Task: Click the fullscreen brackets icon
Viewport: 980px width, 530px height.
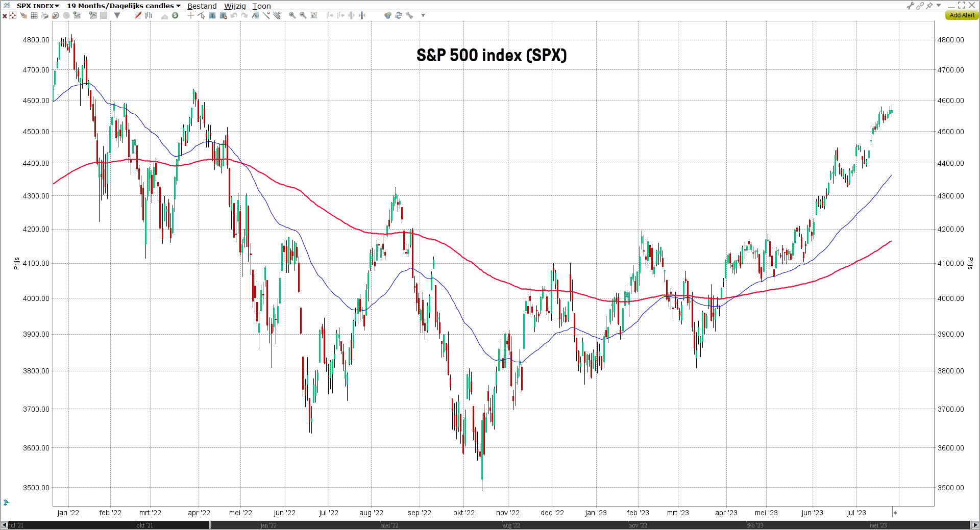Action: point(962,5)
